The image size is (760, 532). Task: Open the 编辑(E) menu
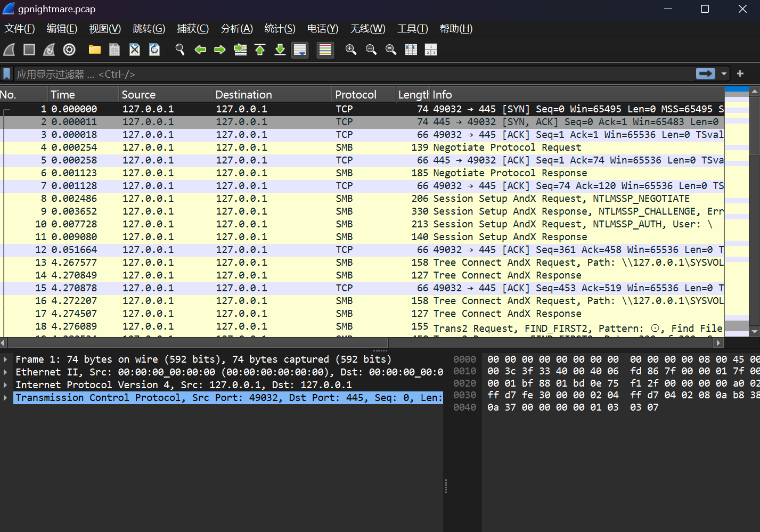pos(62,28)
